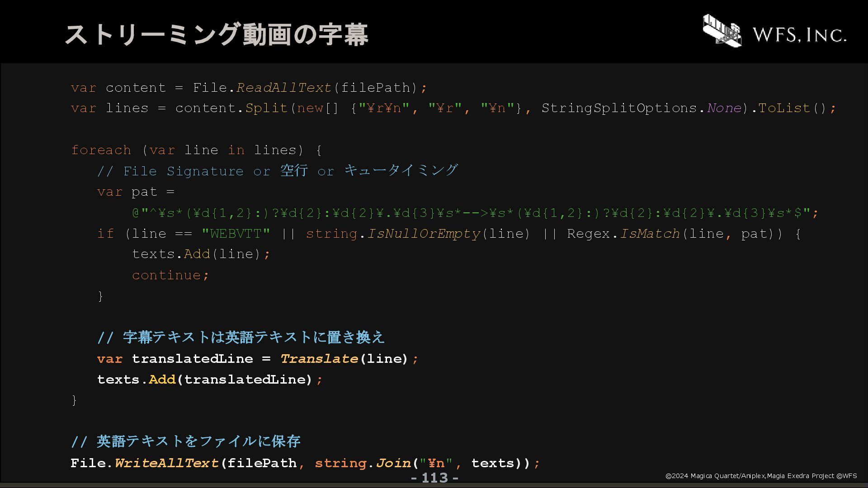Click the 'foreach (var line in lines) {' line
This screenshot has width=868, height=488.
pyautogui.click(x=196, y=150)
